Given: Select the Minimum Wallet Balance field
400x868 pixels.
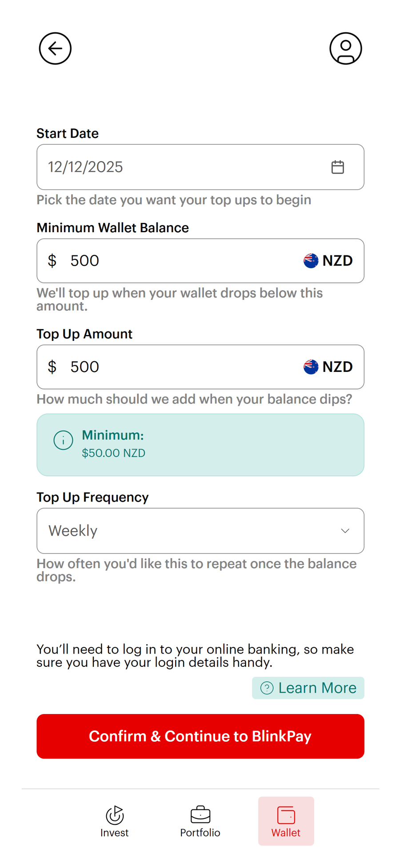Looking at the screenshot, I should tap(133, 261).
